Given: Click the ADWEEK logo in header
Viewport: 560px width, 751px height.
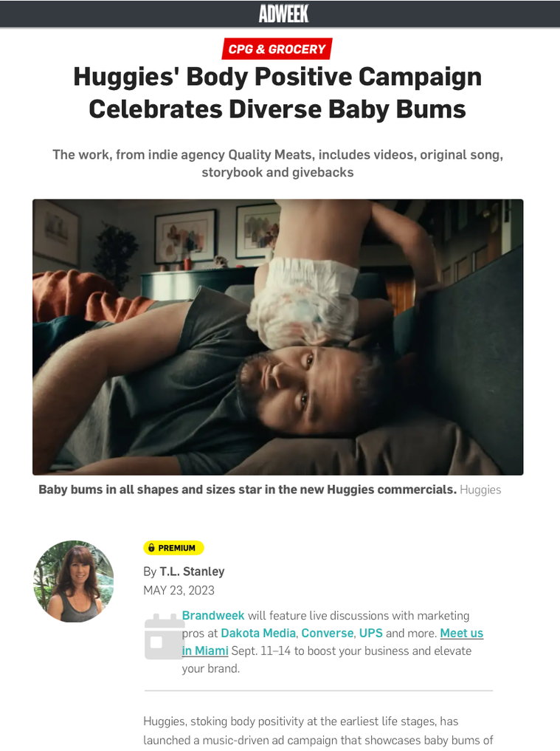Looking at the screenshot, I should [x=284, y=13].
